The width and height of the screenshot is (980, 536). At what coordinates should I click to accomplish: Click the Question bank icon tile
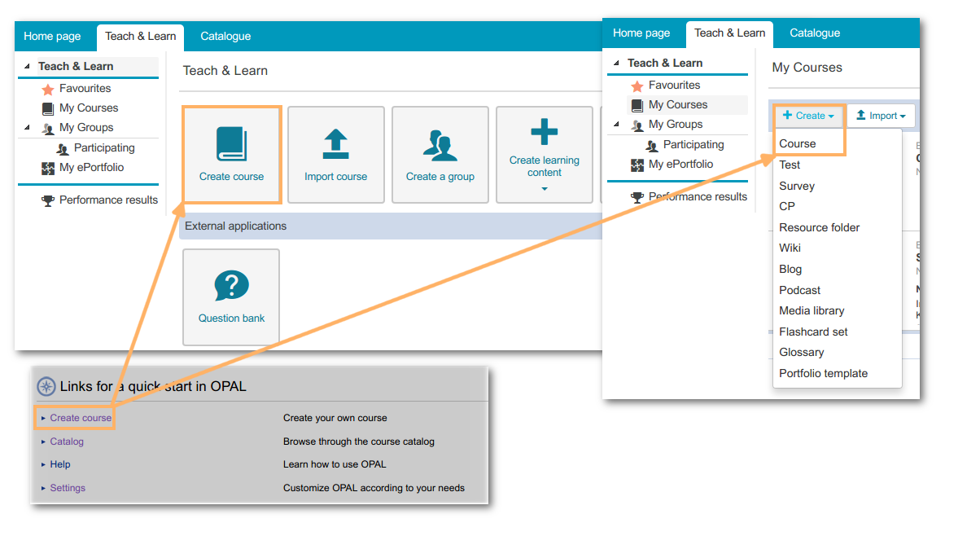click(231, 287)
